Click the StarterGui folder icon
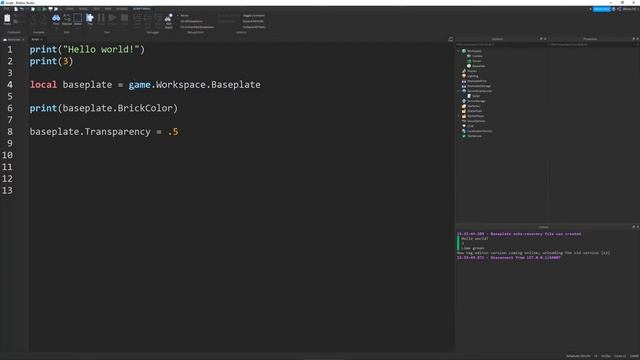This screenshot has height=360, width=640. click(464, 106)
